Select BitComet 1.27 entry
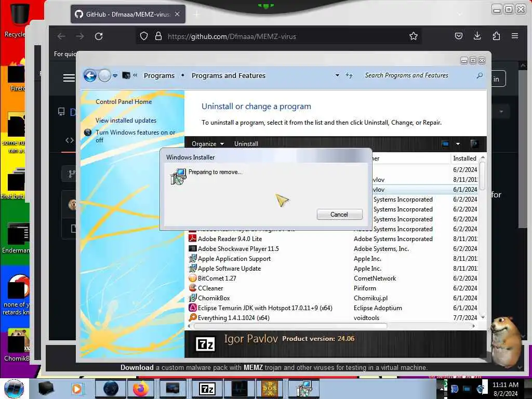 coord(217,278)
